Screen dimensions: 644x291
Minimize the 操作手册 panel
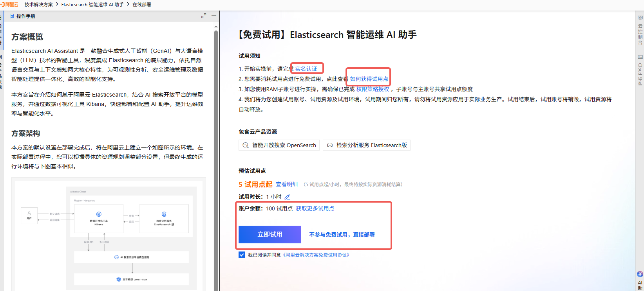click(x=214, y=16)
